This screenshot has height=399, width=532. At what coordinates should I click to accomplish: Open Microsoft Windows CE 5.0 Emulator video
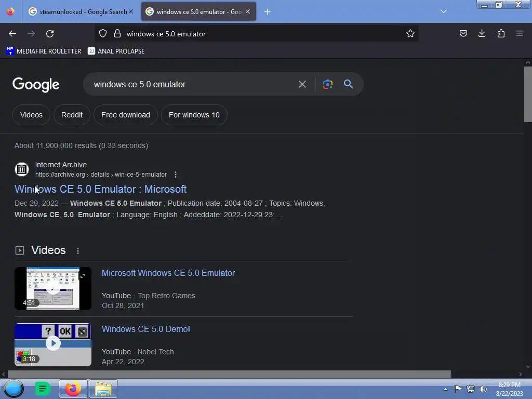point(168,273)
